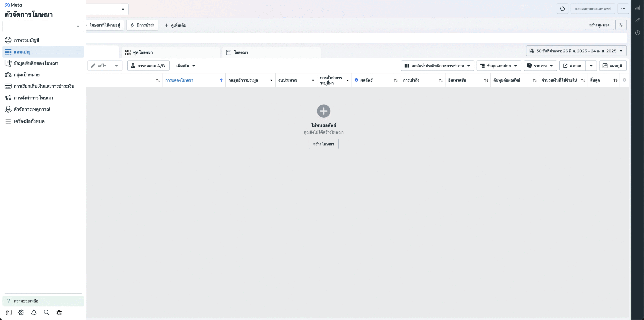This screenshot has height=320, width=644.
Task: Add column with plus icon in table header
Action: click(624, 80)
